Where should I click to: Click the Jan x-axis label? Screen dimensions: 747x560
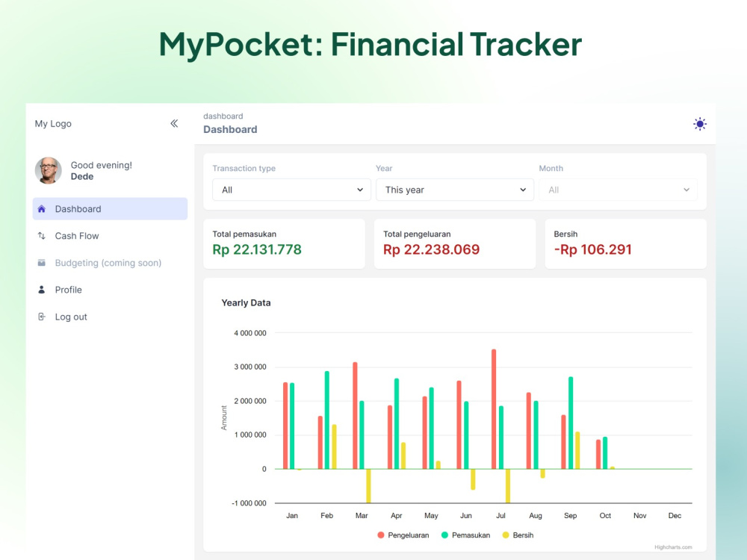tap(292, 516)
